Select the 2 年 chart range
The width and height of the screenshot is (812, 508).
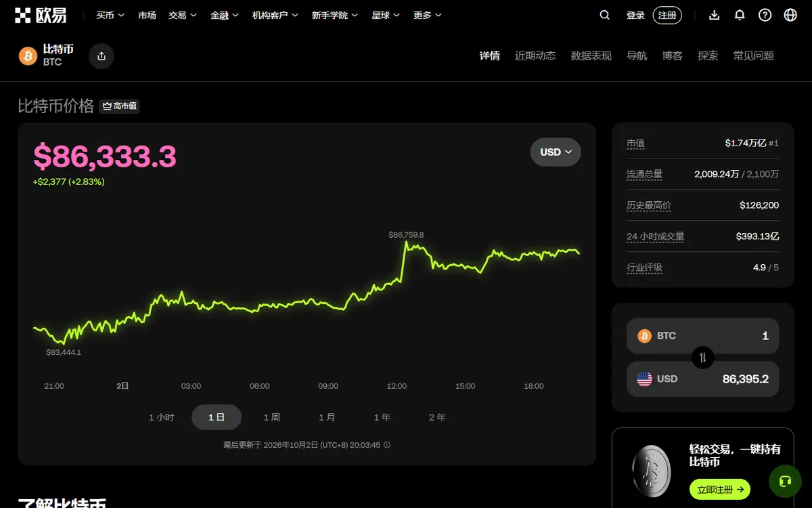(437, 417)
